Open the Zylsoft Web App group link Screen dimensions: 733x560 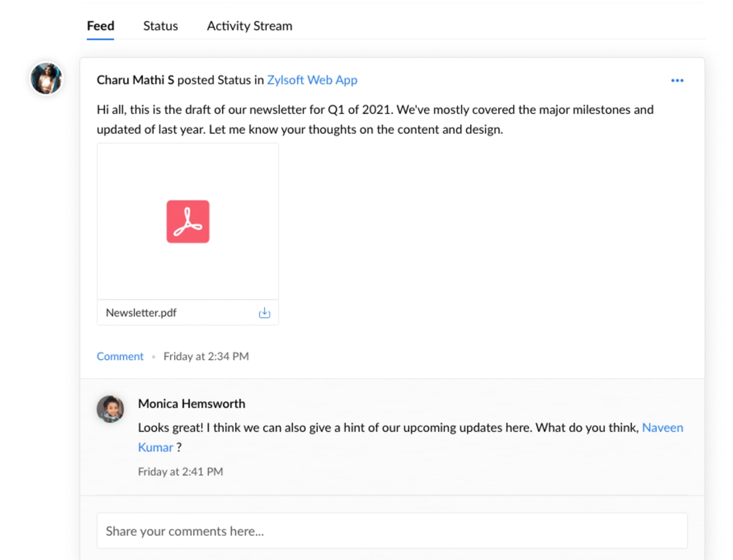(x=312, y=80)
